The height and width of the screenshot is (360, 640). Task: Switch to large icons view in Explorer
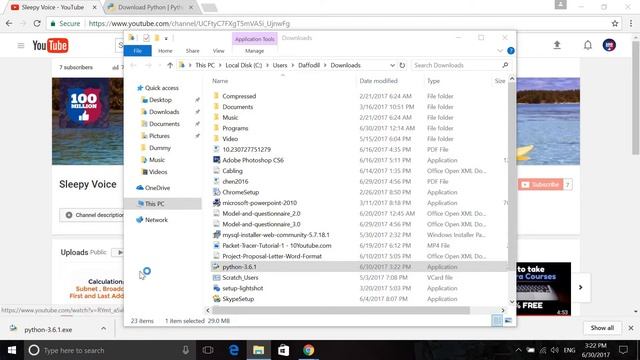508,321
